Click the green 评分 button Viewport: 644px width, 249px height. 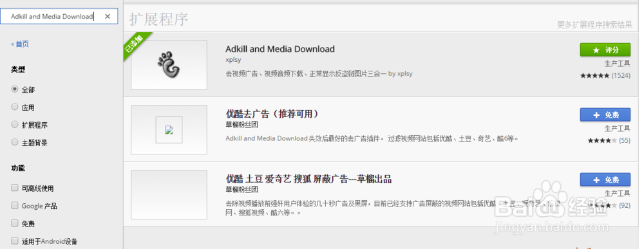point(605,50)
